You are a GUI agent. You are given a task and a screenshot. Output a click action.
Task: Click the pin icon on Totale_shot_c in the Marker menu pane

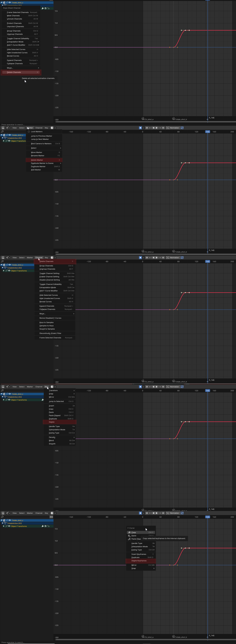pyautogui.click(x=7, y=135)
